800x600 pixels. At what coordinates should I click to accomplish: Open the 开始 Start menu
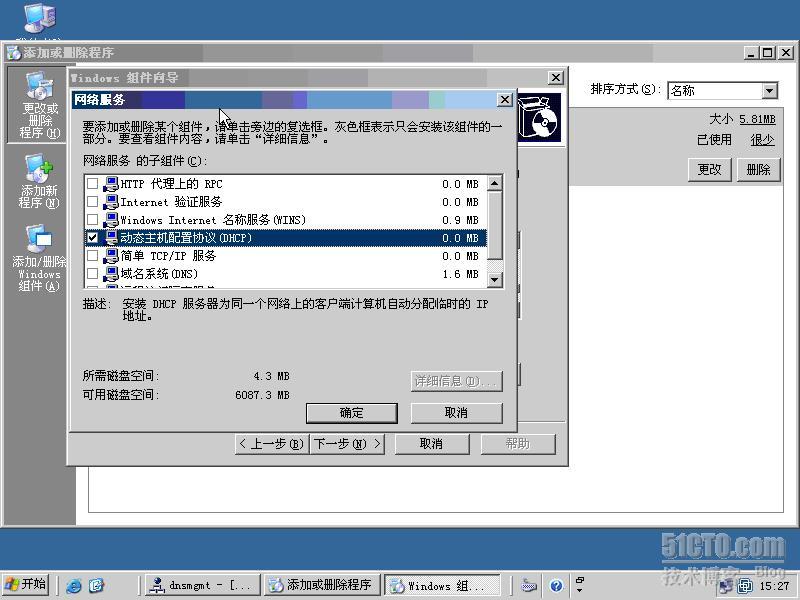point(26,584)
